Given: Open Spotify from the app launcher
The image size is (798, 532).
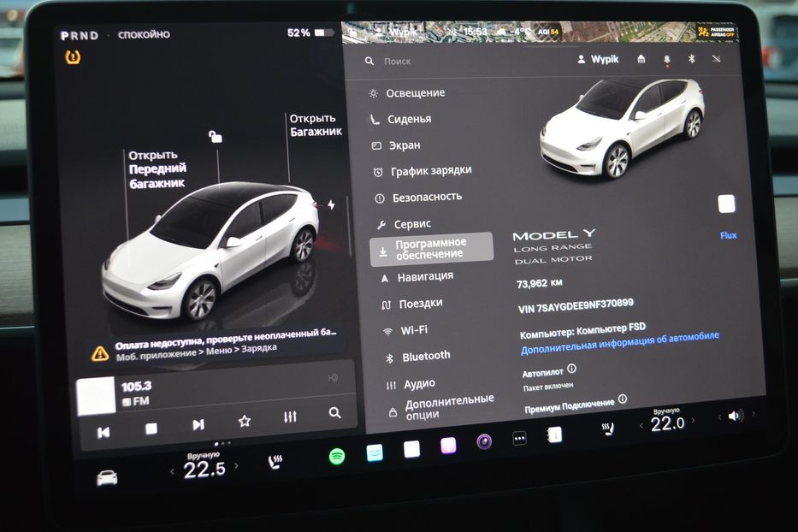Looking at the screenshot, I should click(338, 456).
